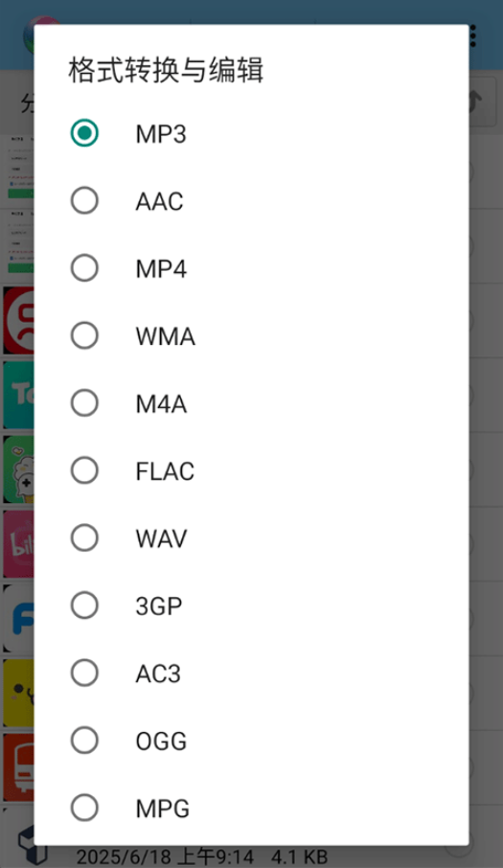
Task: Tap the pink bilibili app icon
Action: (18, 544)
